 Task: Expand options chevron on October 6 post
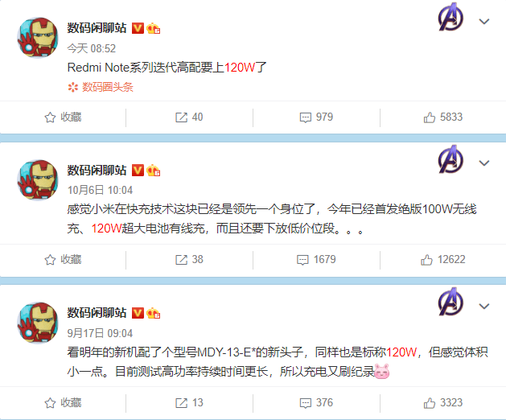[x=484, y=163]
